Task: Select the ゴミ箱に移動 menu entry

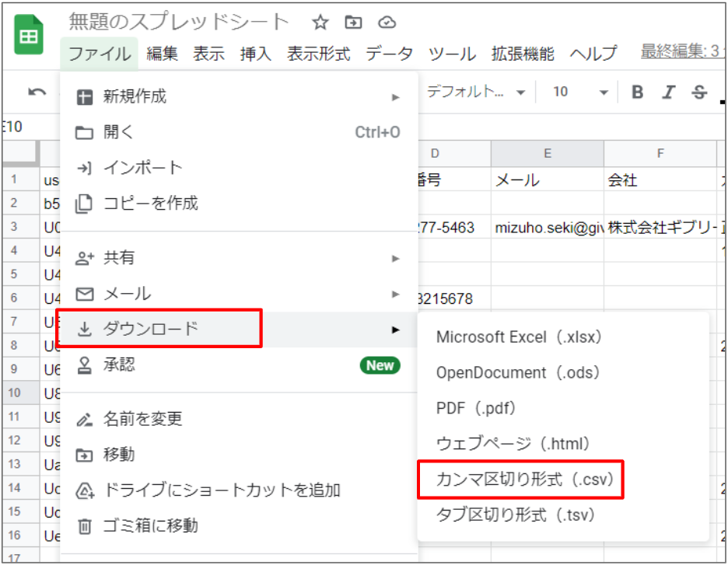Action: pos(151,526)
